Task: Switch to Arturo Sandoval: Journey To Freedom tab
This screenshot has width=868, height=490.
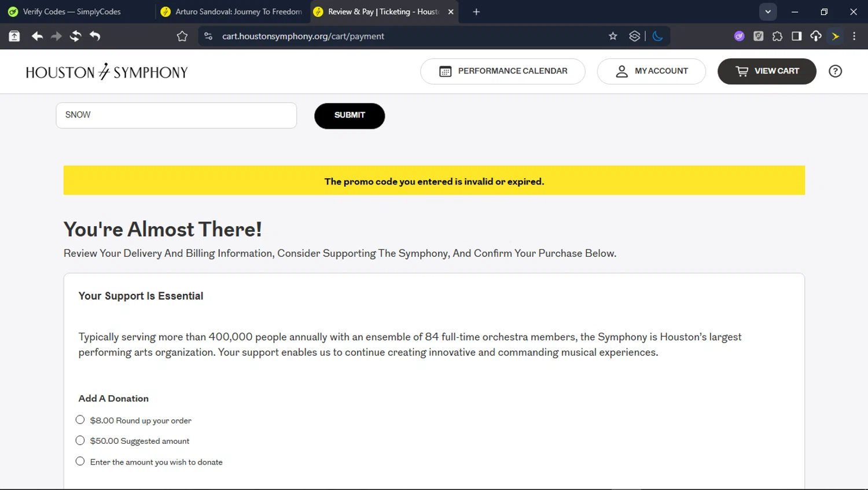Action: pyautogui.click(x=231, y=12)
